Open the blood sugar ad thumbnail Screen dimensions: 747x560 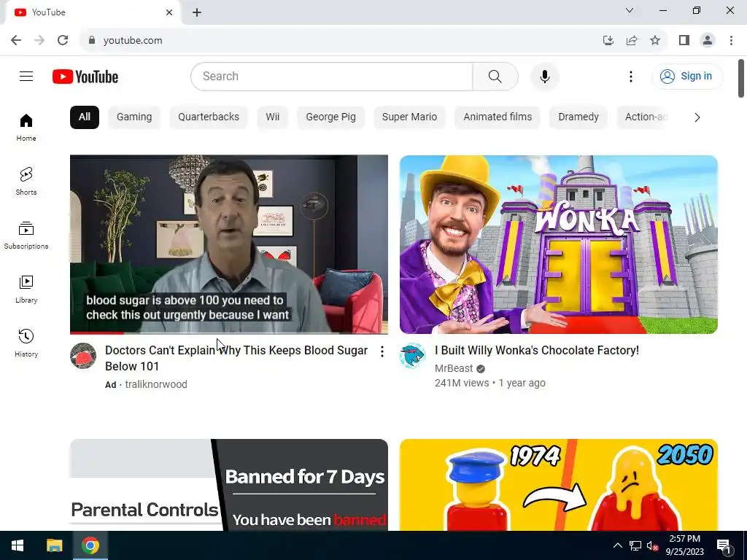(x=228, y=244)
